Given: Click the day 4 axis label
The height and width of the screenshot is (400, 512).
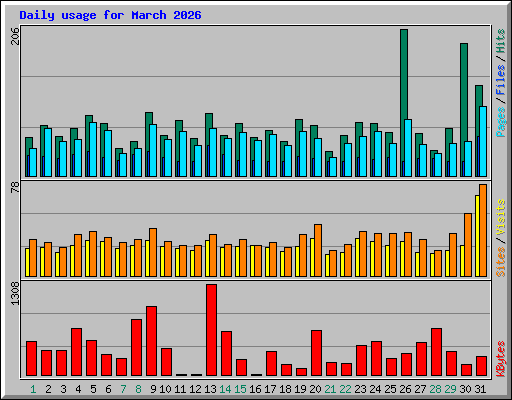Looking at the screenshot, I should [78, 389].
